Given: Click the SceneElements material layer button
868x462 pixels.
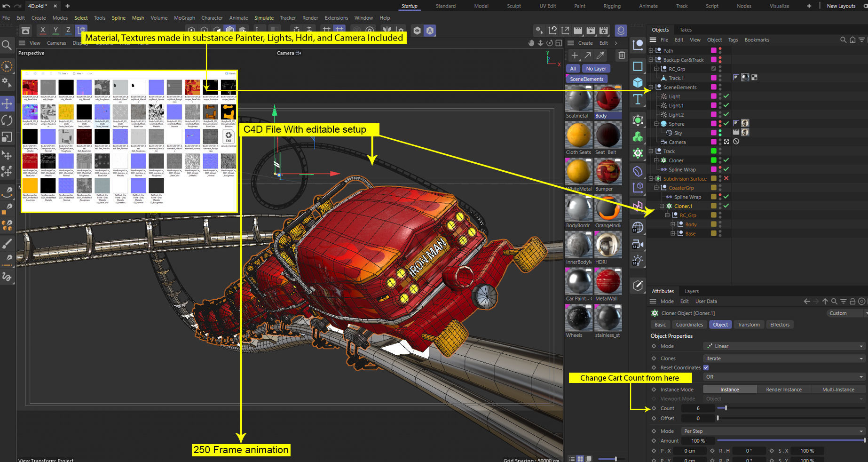Looking at the screenshot, I should [587, 79].
